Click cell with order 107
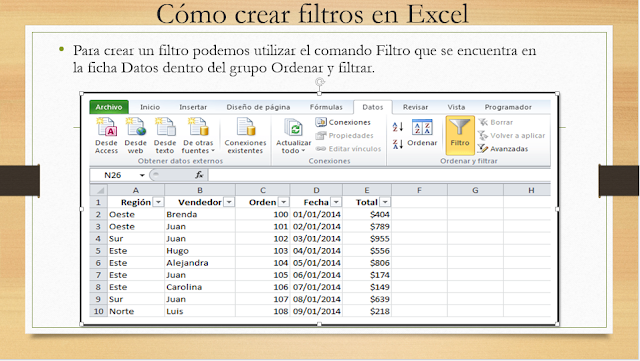 [x=263, y=299]
